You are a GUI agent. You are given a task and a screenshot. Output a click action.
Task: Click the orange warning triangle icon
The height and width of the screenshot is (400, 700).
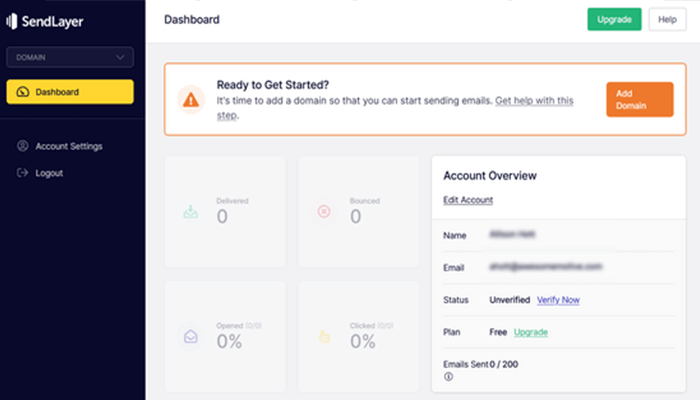(x=191, y=100)
